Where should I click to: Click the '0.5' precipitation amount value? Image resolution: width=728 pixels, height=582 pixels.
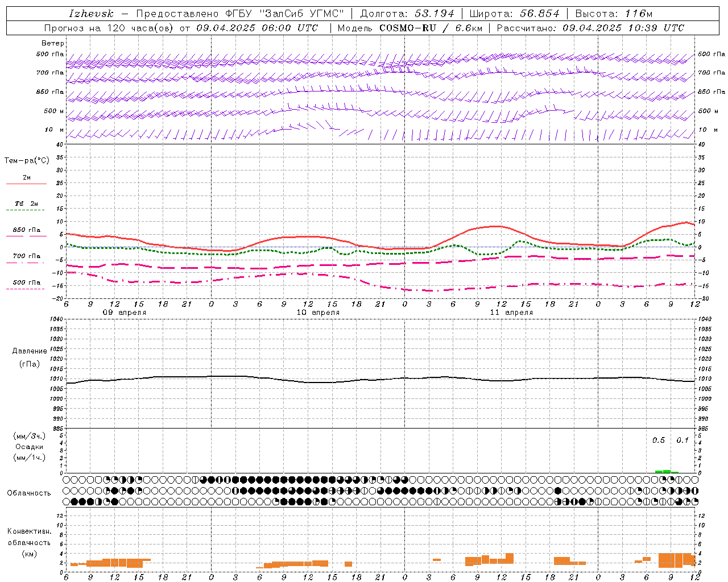click(659, 440)
